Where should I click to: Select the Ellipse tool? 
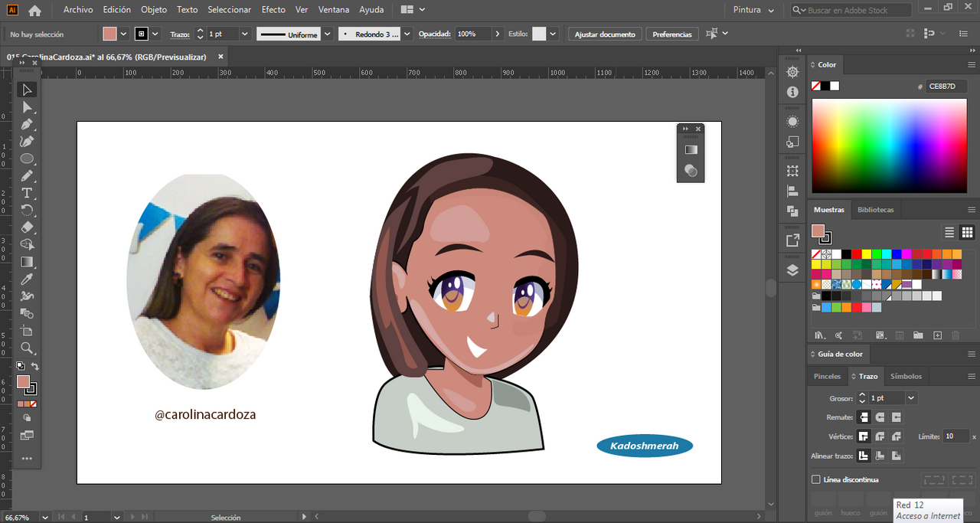(27, 159)
